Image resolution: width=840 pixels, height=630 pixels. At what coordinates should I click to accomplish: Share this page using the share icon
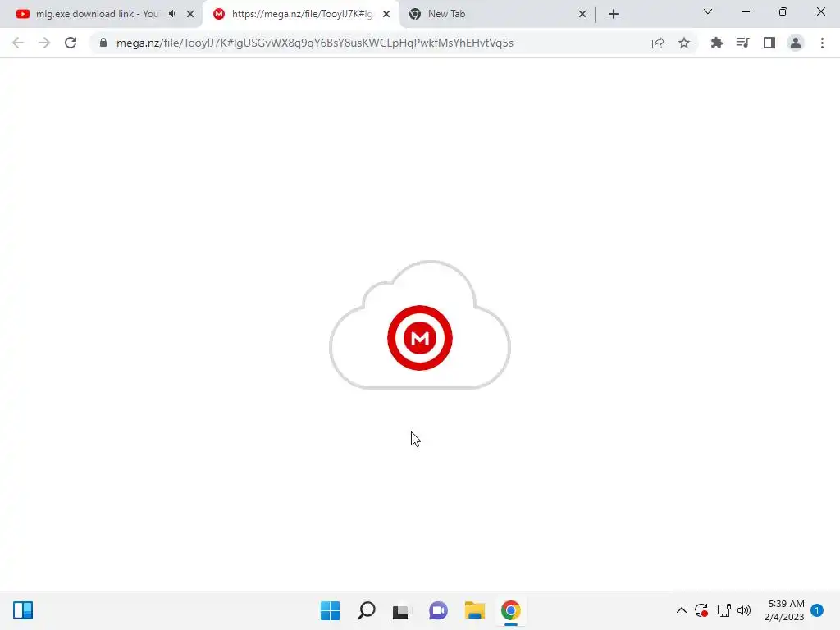[x=658, y=43]
